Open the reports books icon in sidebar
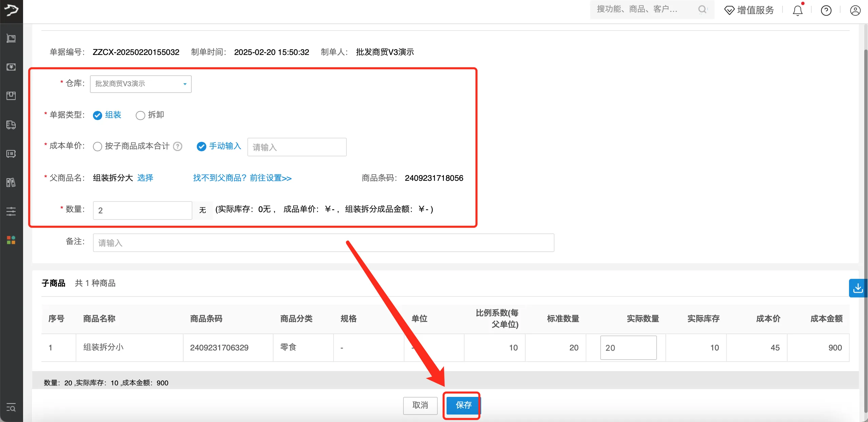 [11, 183]
